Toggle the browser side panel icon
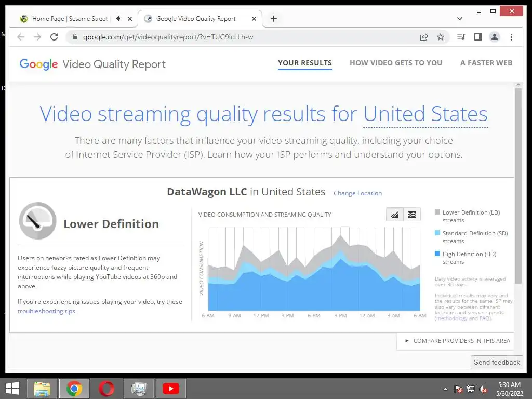 (x=478, y=37)
